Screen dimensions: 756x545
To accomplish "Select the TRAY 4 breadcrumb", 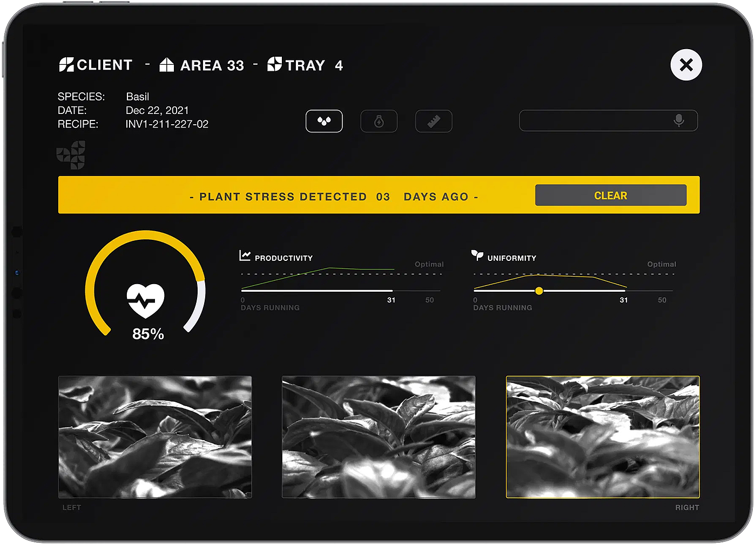I will 314,65.
